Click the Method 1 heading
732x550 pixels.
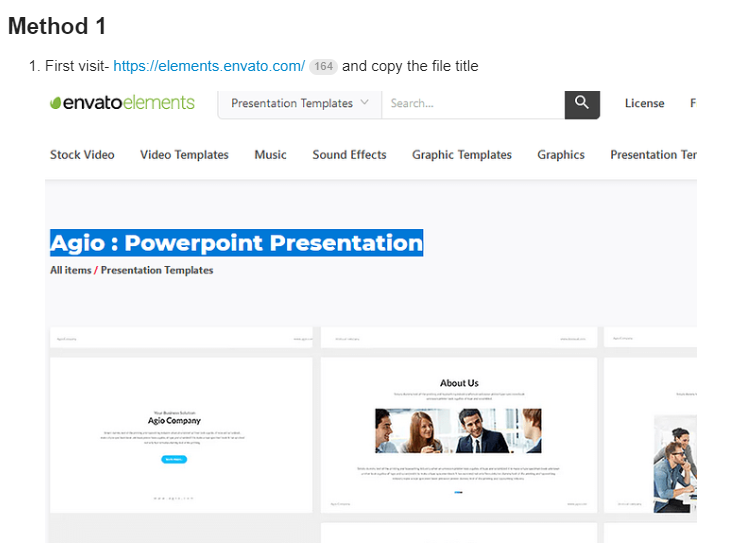pyautogui.click(x=57, y=26)
